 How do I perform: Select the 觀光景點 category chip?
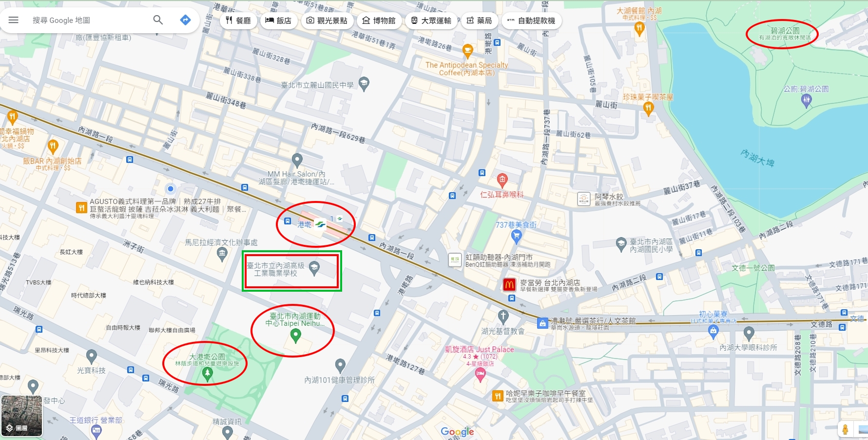pos(327,20)
